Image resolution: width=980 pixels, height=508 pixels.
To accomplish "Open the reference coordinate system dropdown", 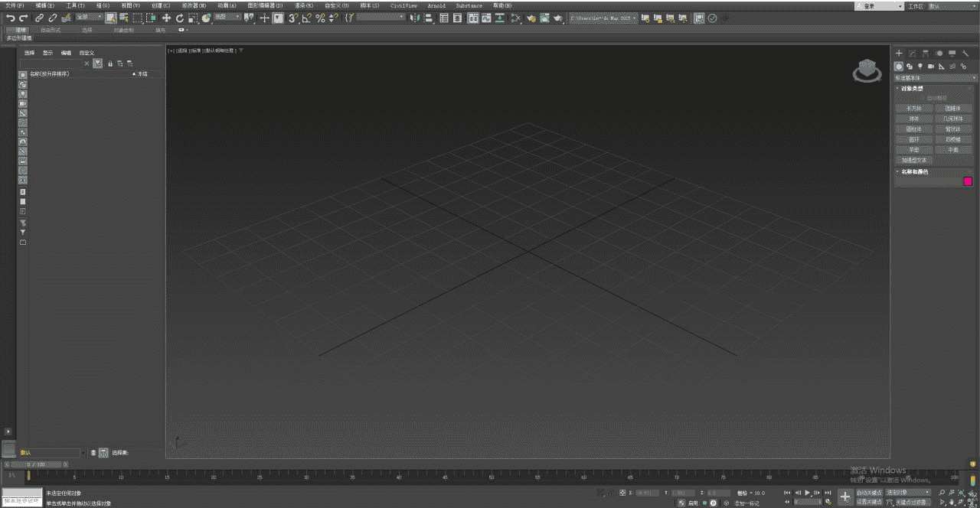I will click(x=227, y=17).
